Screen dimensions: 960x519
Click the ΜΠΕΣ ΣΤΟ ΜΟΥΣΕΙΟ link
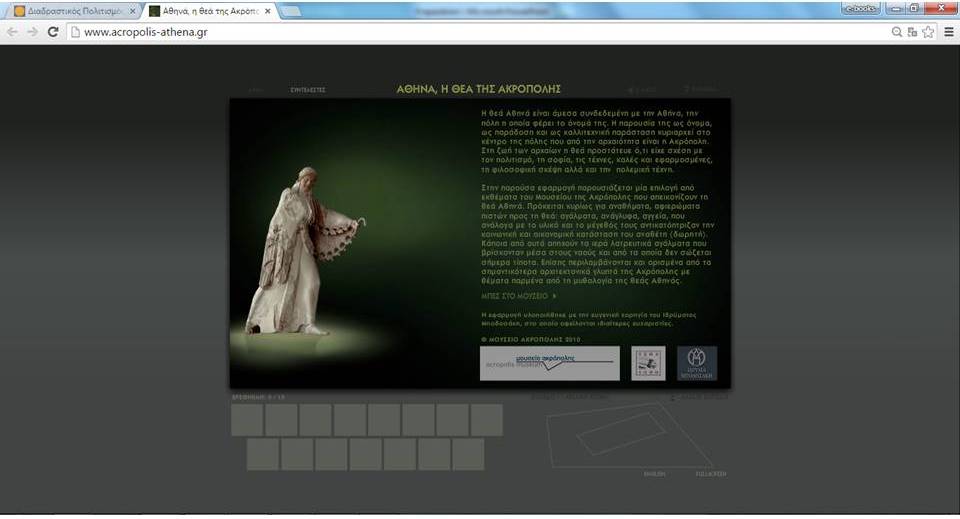click(x=518, y=296)
